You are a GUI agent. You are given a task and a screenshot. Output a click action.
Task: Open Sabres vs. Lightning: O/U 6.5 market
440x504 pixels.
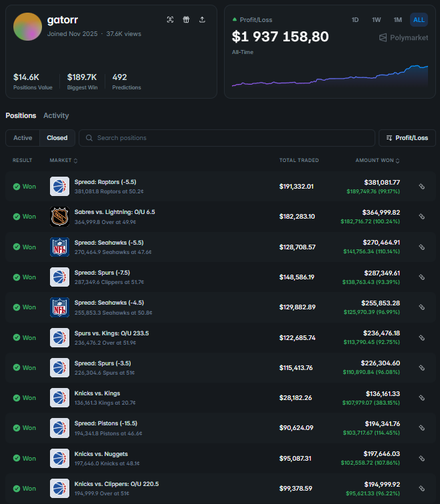(115, 212)
